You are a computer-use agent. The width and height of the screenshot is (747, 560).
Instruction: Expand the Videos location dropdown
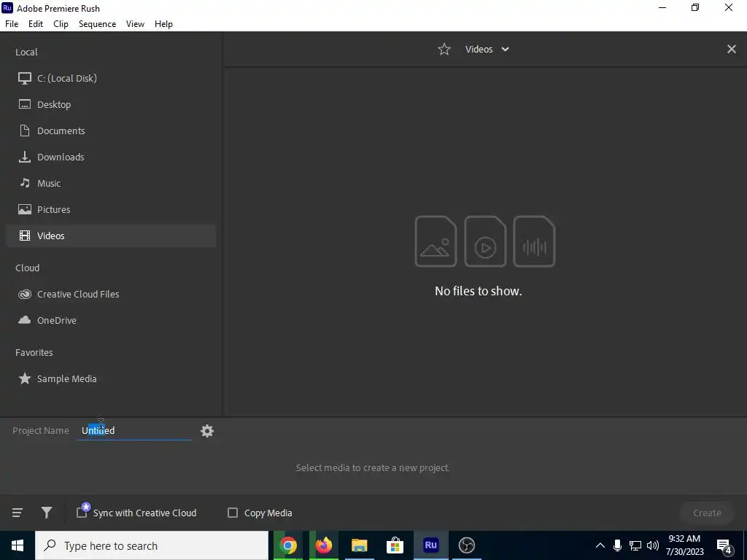point(505,49)
